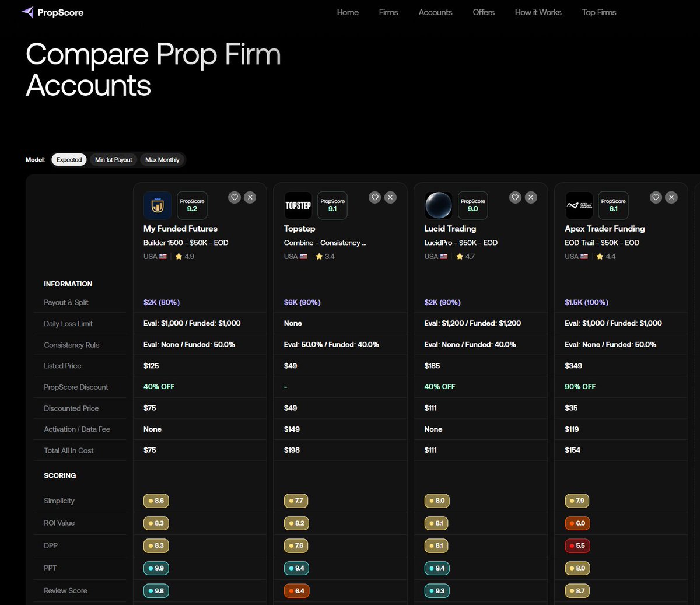Click the $6K (90%) payout value
The height and width of the screenshot is (605, 700).
click(x=302, y=302)
